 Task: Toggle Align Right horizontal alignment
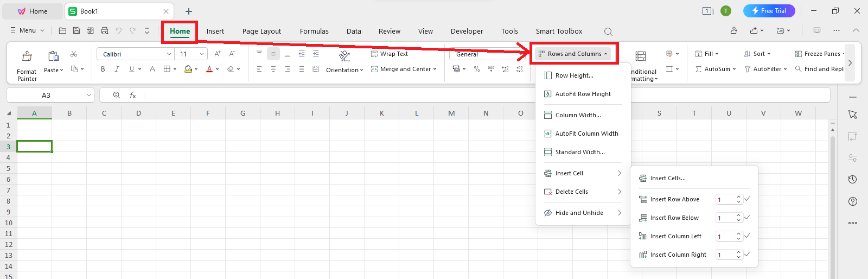[288, 69]
